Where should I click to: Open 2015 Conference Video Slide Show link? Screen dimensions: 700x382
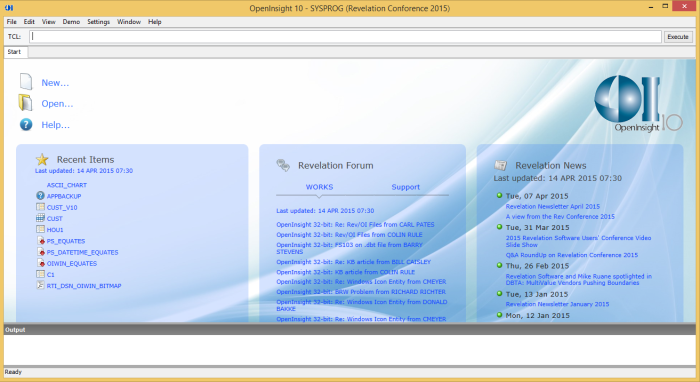[578, 241]
